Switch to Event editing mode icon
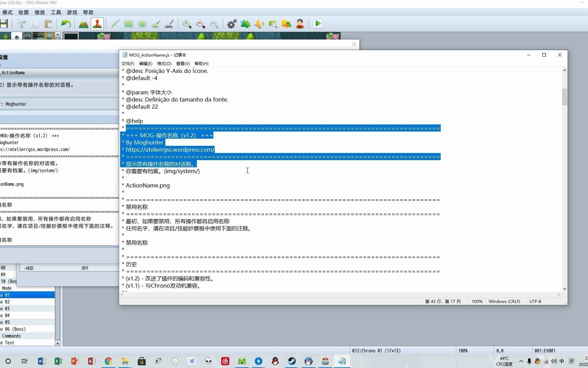Image resolution: width=588 pixels, height=368 pixels. point(97,24)
